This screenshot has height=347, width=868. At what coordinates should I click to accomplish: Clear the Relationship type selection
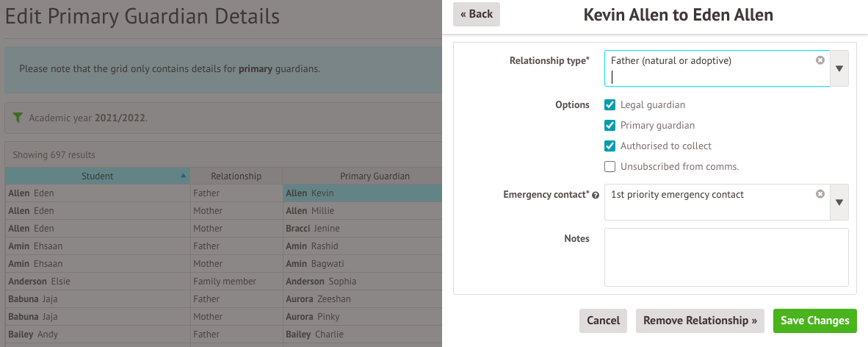[820, 60]
